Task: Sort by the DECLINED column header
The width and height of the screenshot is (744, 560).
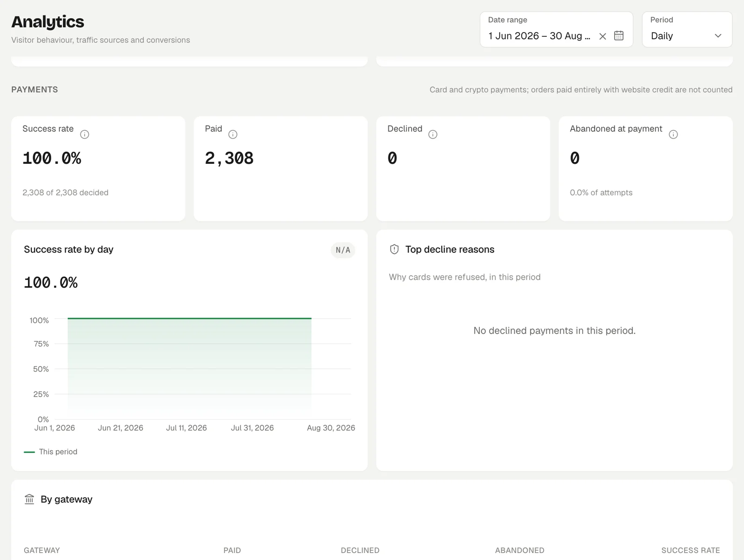Action: point(360,550)
